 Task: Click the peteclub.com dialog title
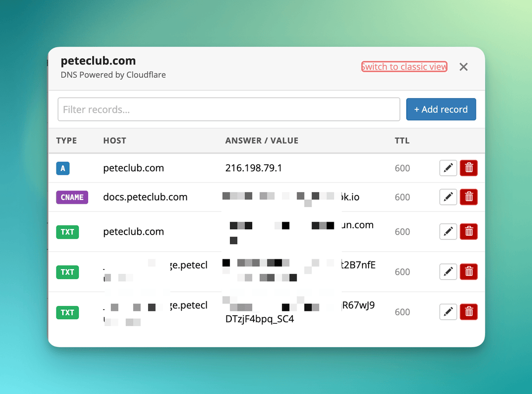[x=98, y=61]
